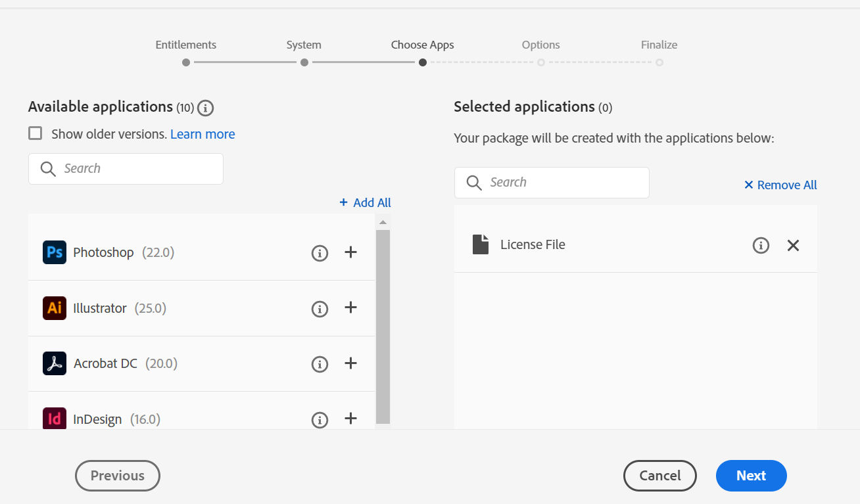Enable Show older versions checkbox
Viewport: 860px width, 504px height.
36,133
